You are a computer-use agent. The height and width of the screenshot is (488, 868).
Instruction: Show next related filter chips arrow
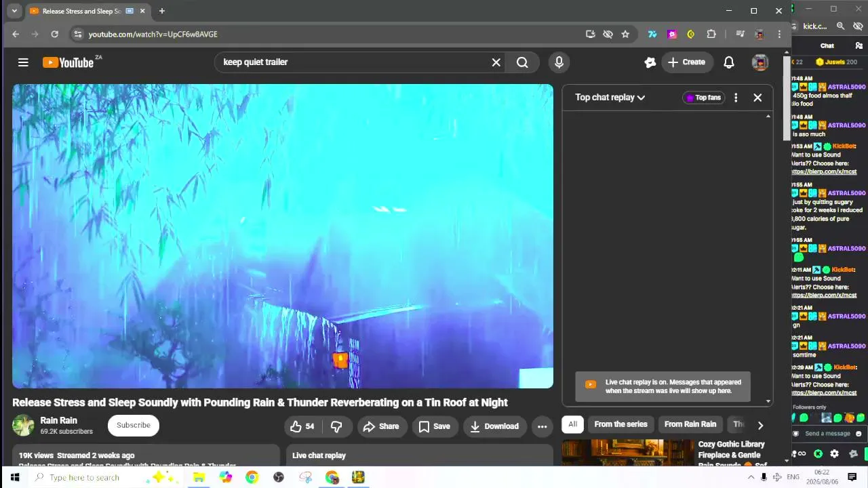(760, 425)
